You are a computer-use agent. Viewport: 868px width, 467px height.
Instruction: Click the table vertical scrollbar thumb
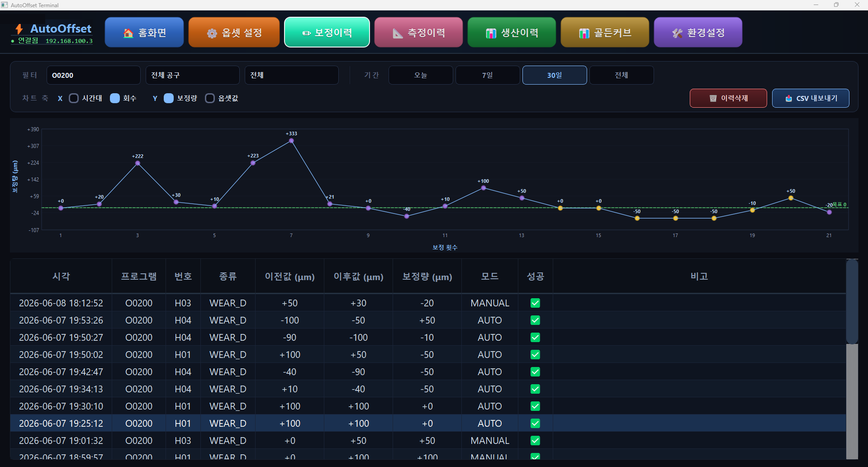(x=852, y=301)
